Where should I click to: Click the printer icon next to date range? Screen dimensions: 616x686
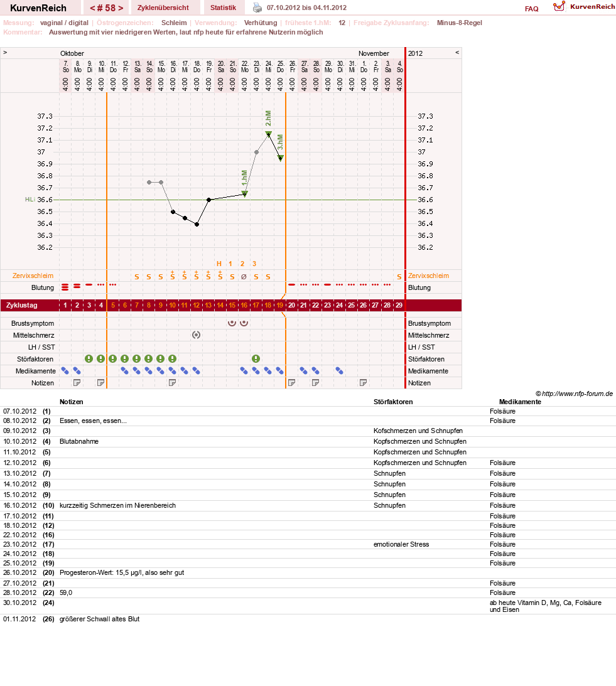[x=257, y=8]
